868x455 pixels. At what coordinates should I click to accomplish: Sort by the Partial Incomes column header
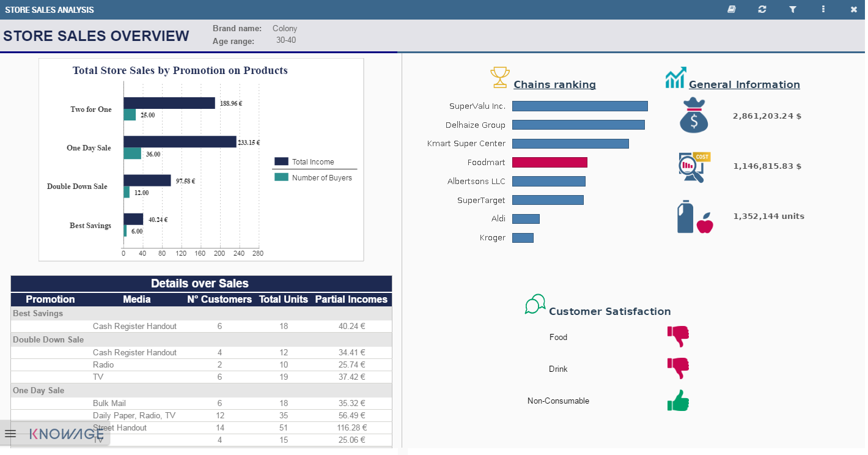tap(351, 299)
